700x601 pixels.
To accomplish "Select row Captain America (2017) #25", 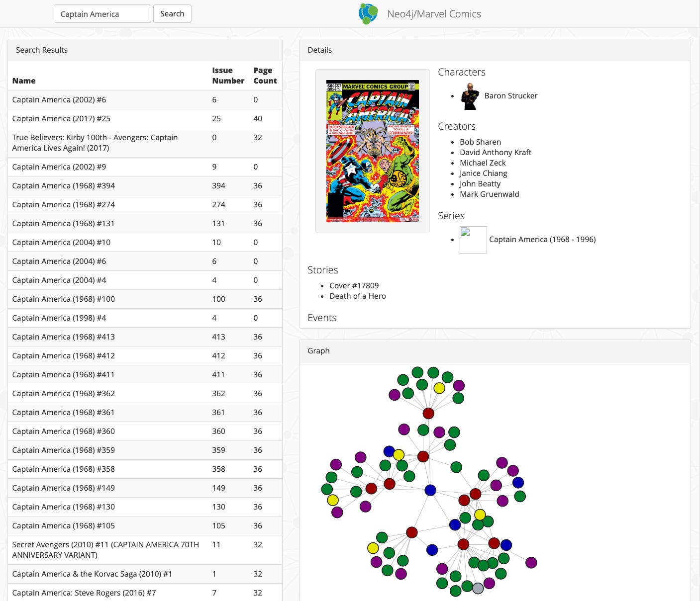I will point(145,119).
